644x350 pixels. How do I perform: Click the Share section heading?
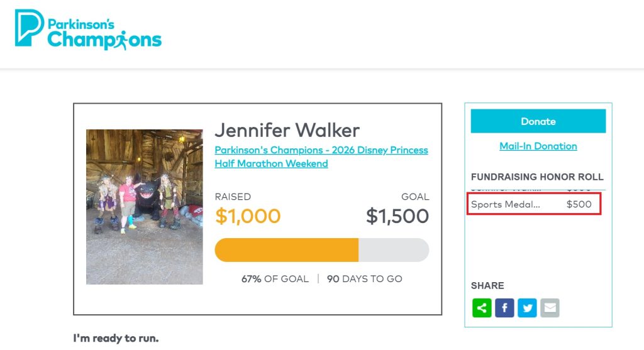point(487,285)
